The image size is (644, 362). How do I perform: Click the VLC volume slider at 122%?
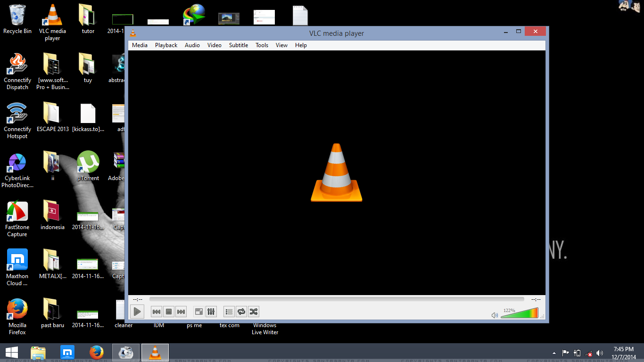point(520,313)
